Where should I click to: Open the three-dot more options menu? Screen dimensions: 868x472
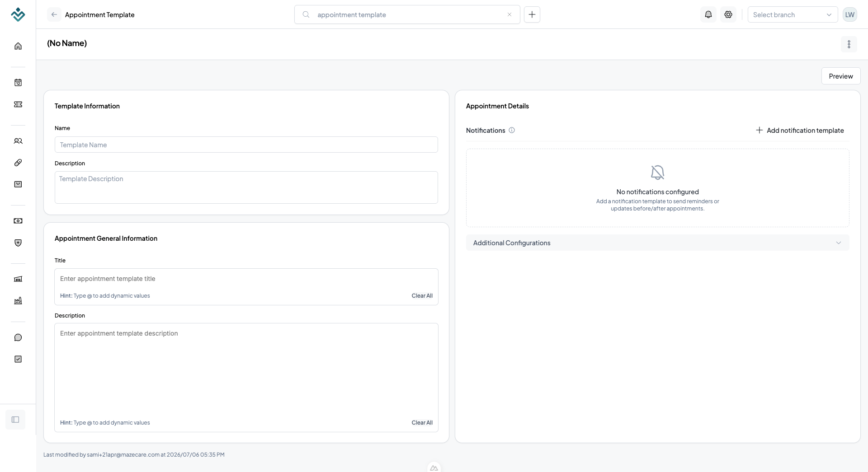[x=849, y=44]
